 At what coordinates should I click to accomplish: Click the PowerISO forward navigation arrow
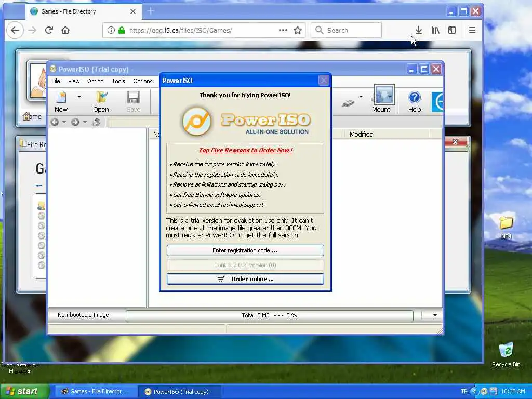coord(75,122)
